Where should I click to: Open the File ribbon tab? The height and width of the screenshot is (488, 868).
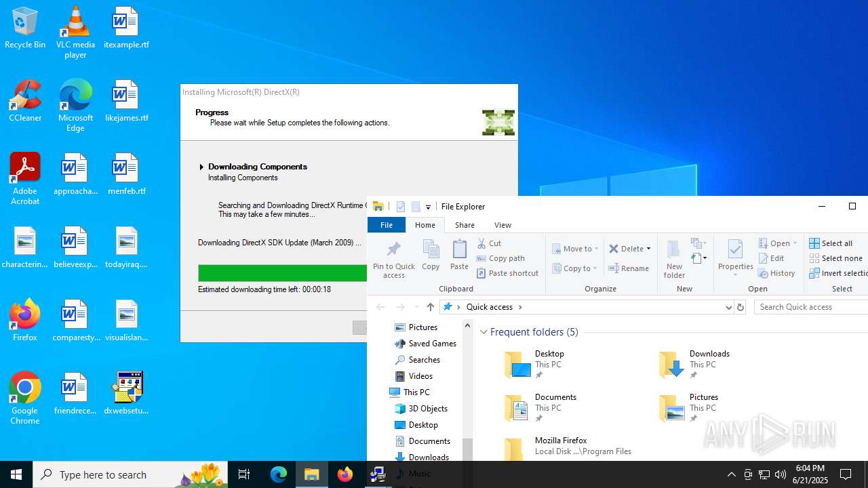point(387,225)
